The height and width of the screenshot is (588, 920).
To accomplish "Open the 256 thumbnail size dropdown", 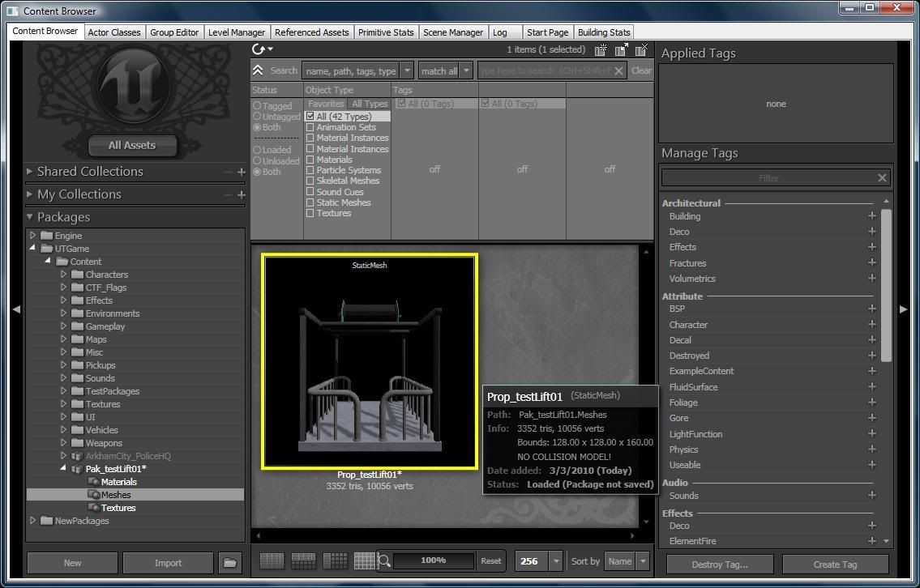I will (x=556, y=561).
